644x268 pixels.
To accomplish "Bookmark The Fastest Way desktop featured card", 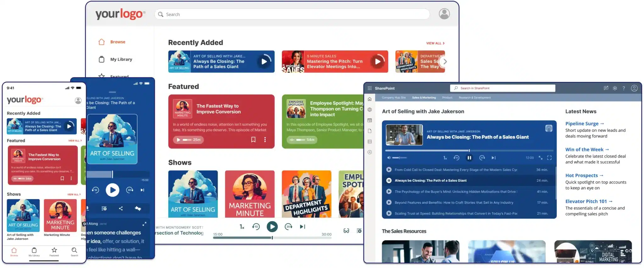I will 253,140.
